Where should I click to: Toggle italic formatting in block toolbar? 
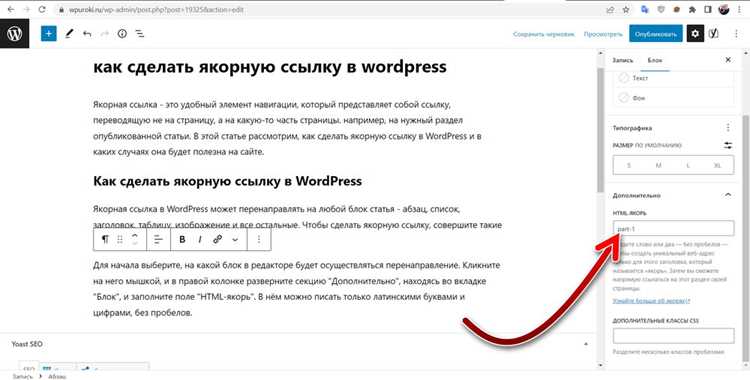coord(200,239)
